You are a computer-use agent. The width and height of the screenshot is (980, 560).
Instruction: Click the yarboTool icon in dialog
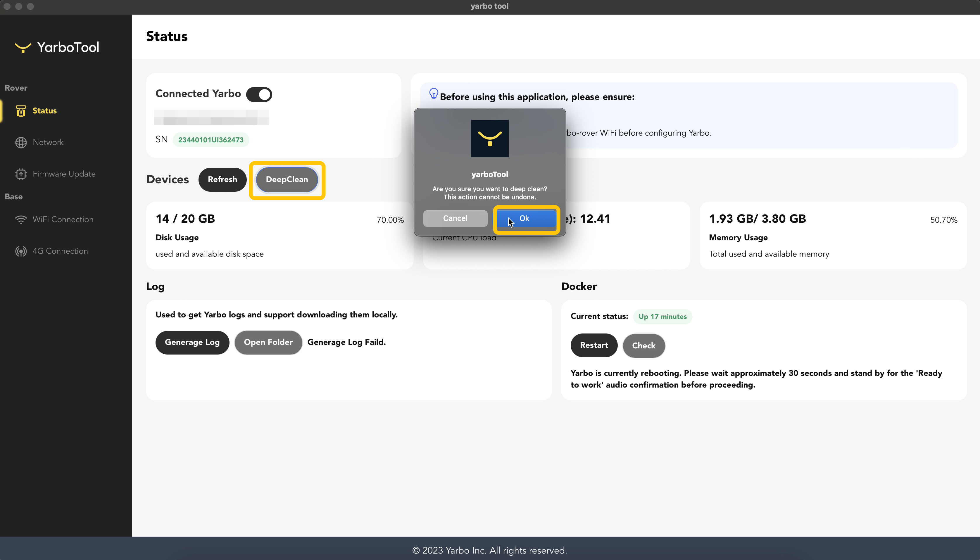pyautogui.click(x=490, y=139)
